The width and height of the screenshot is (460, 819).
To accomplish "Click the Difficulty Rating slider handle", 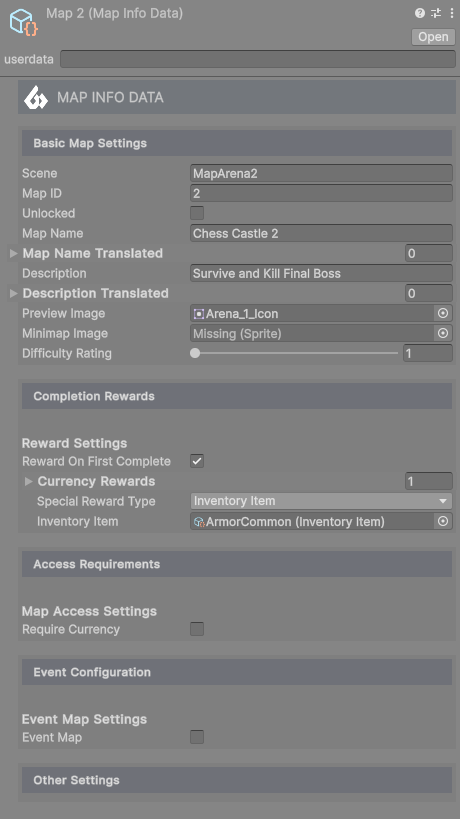I will coord(195,353).
